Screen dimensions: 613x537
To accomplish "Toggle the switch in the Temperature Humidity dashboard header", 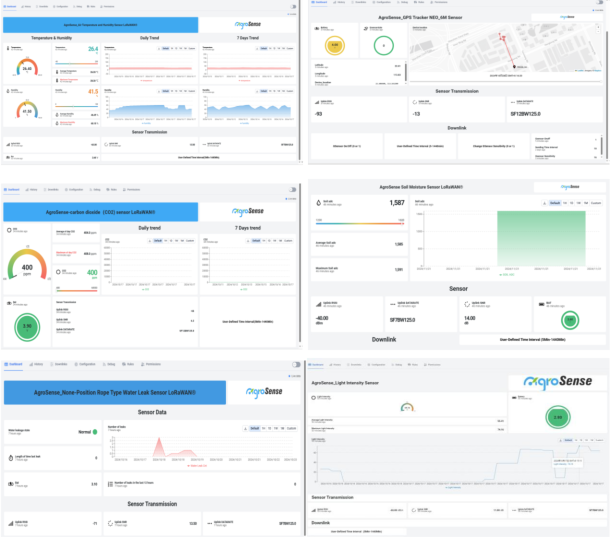I will point(293,7).
